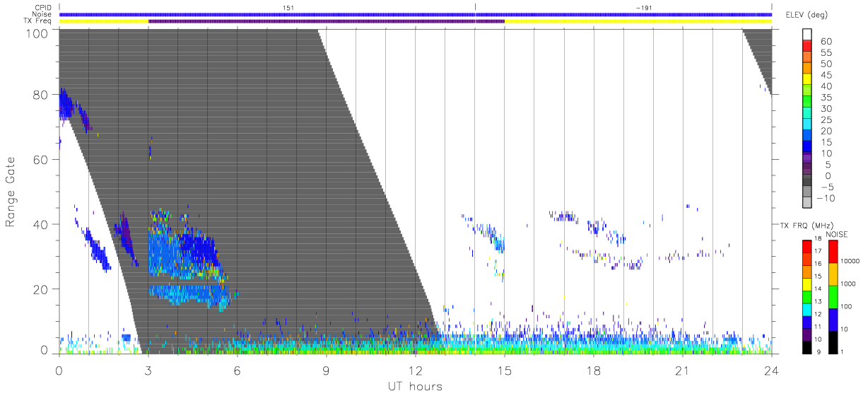Click the NOISE label 100
Image resolution: width=868 pixels, height=401 pixels.
click(x=848, y=307)
